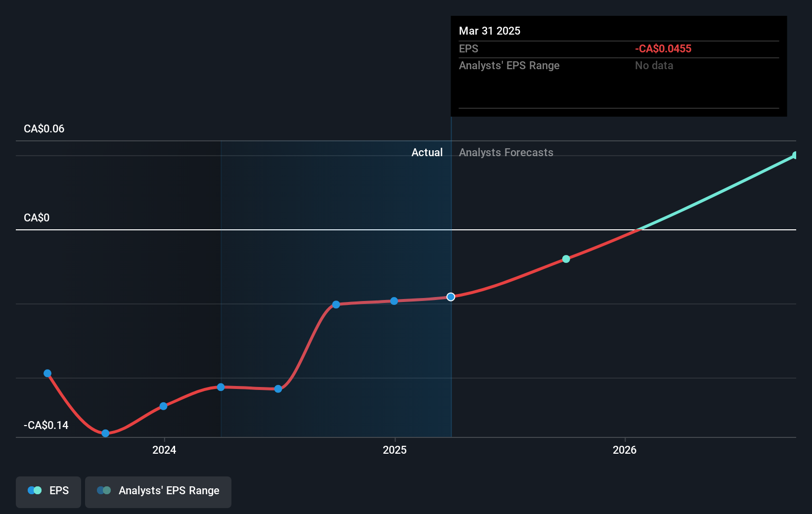Viewport: 812px width, 514px height.
Task: Expand the 2026 forecast region
Action: (625, 450)
